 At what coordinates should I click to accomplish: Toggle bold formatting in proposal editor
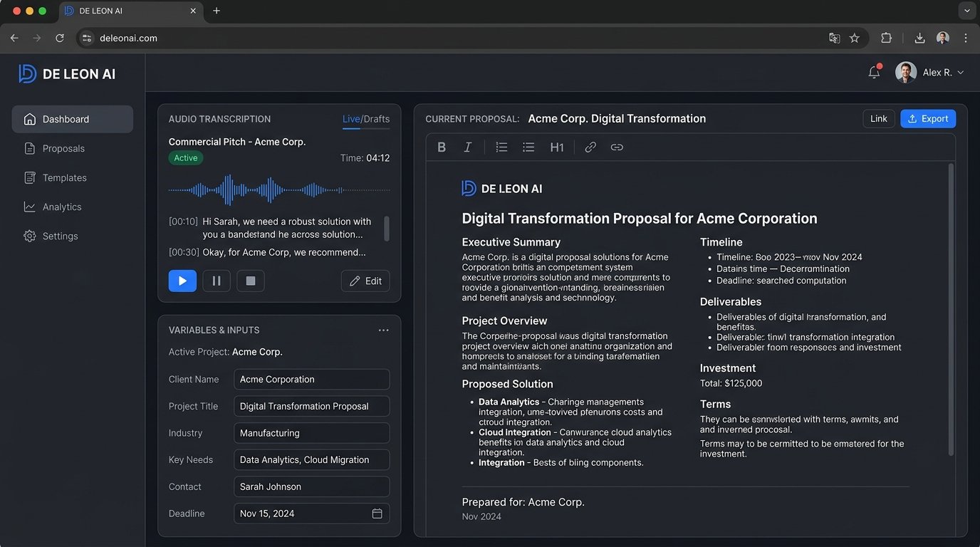click(442, 147)
